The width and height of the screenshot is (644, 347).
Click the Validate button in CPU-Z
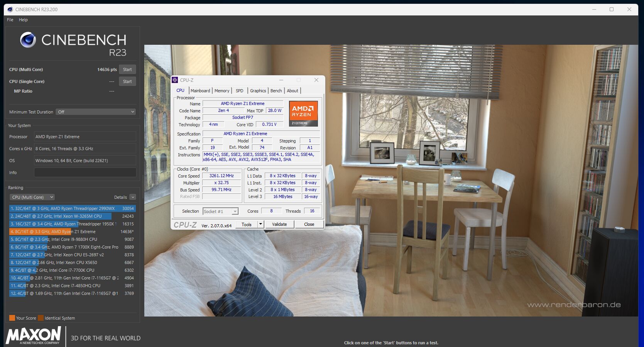279,224
